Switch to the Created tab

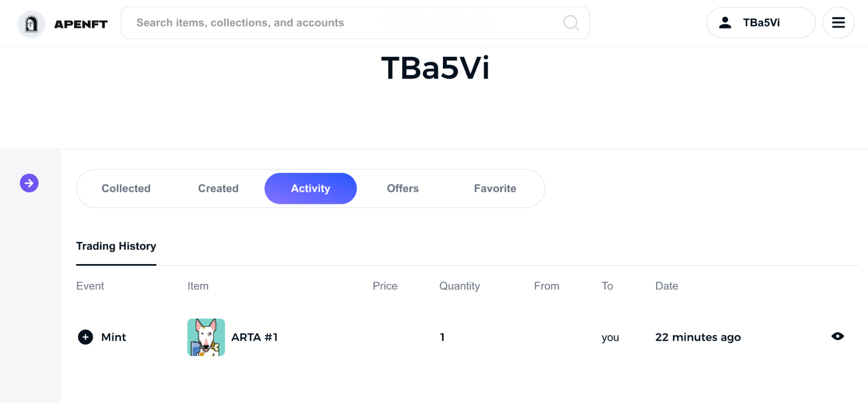[218, 188]
